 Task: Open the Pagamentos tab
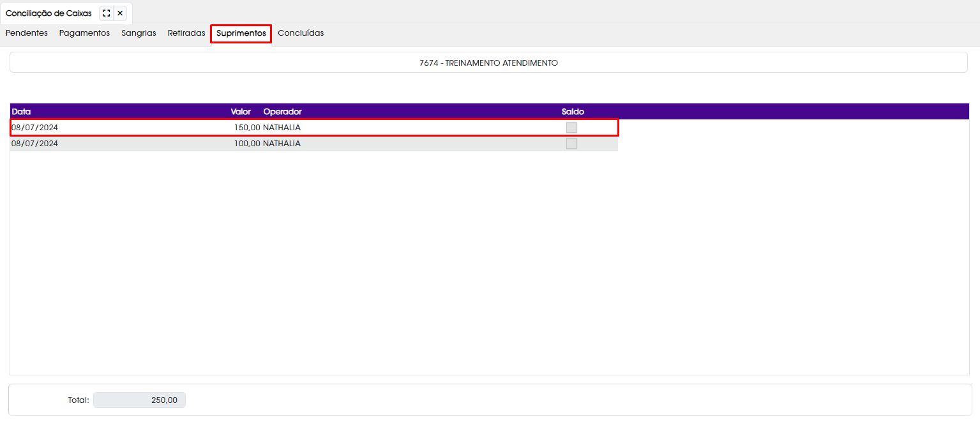click(84, 33)
